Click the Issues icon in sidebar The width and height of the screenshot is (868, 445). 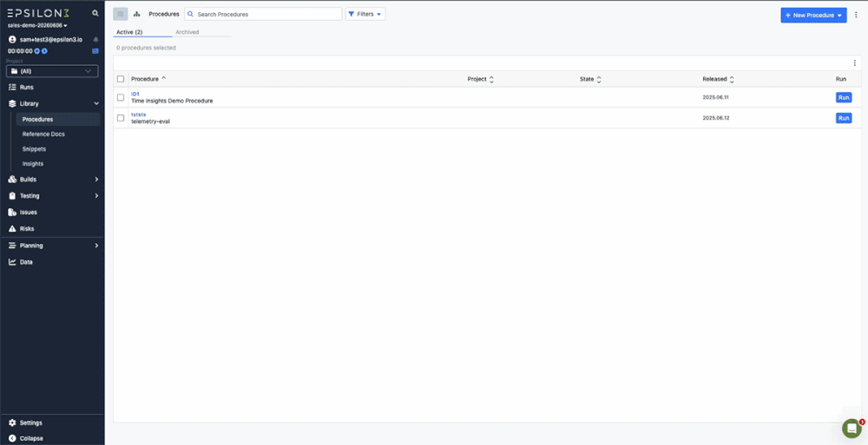click(x=12, y=212)
